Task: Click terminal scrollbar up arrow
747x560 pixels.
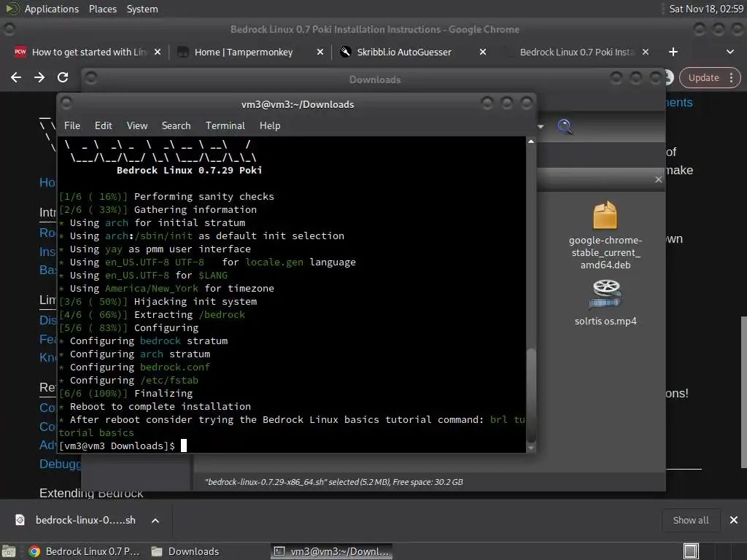Action: 531,141
